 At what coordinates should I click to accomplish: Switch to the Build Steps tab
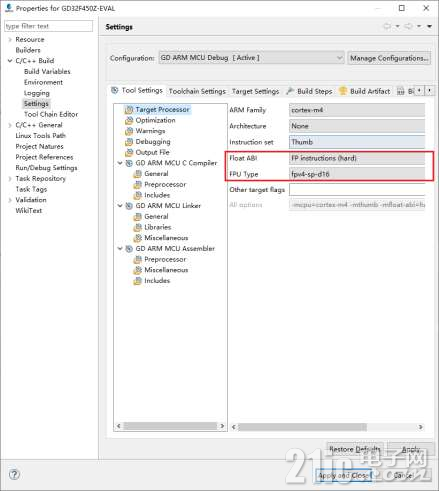(310, 91)
